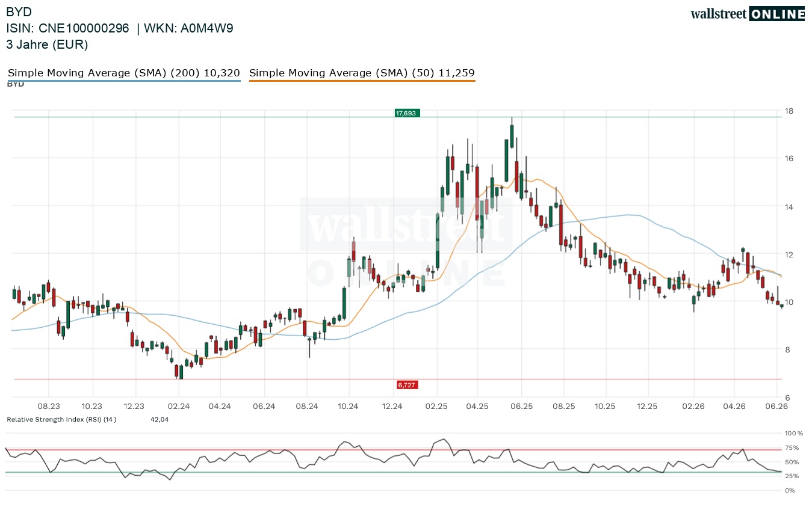Click the wallstreet ONLINE logo
The width and height of the screenshot is (812, 507).
747,14
